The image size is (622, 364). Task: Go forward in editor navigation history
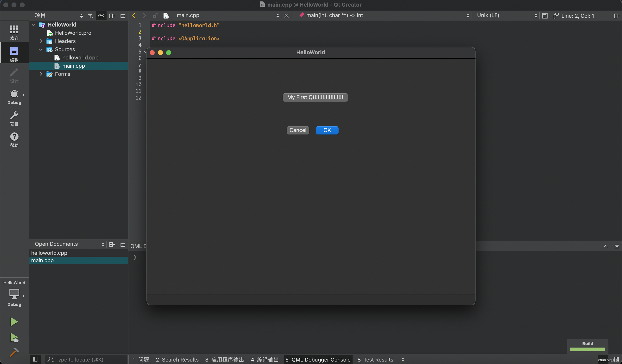144,16
